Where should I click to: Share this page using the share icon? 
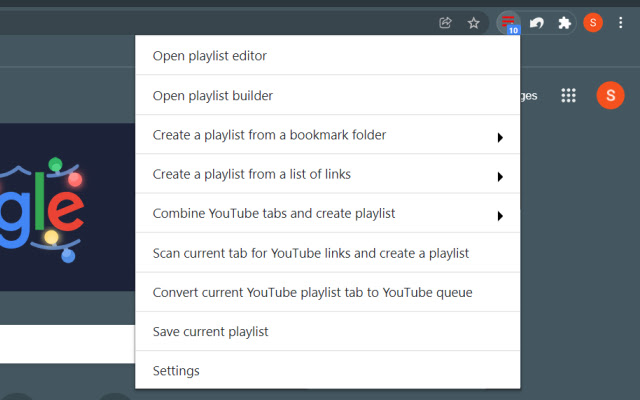coord(445,22)
